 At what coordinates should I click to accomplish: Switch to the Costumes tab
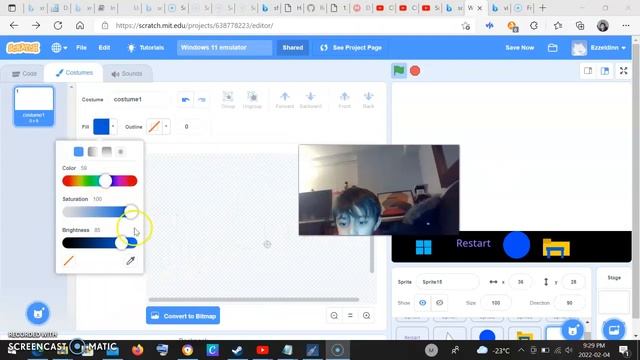74,73
